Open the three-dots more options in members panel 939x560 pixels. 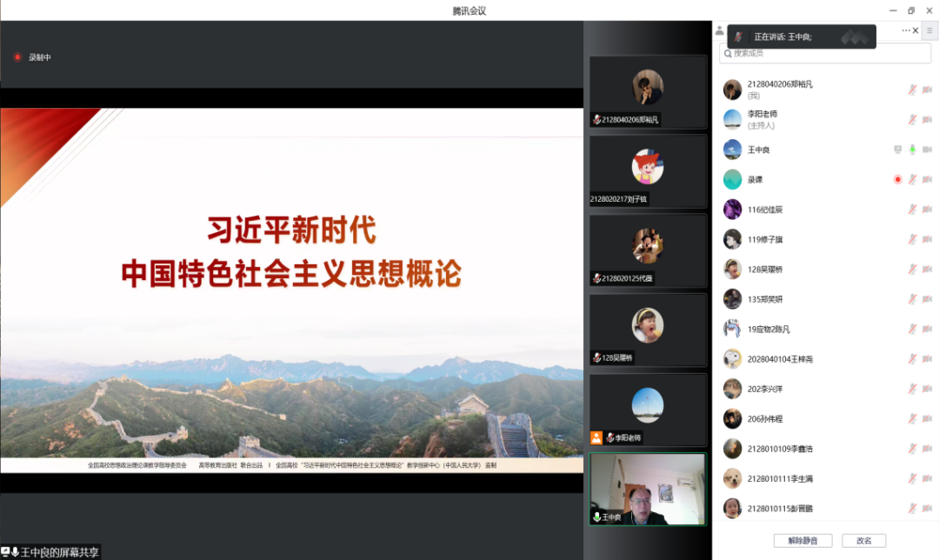click(x=905, y=30)
